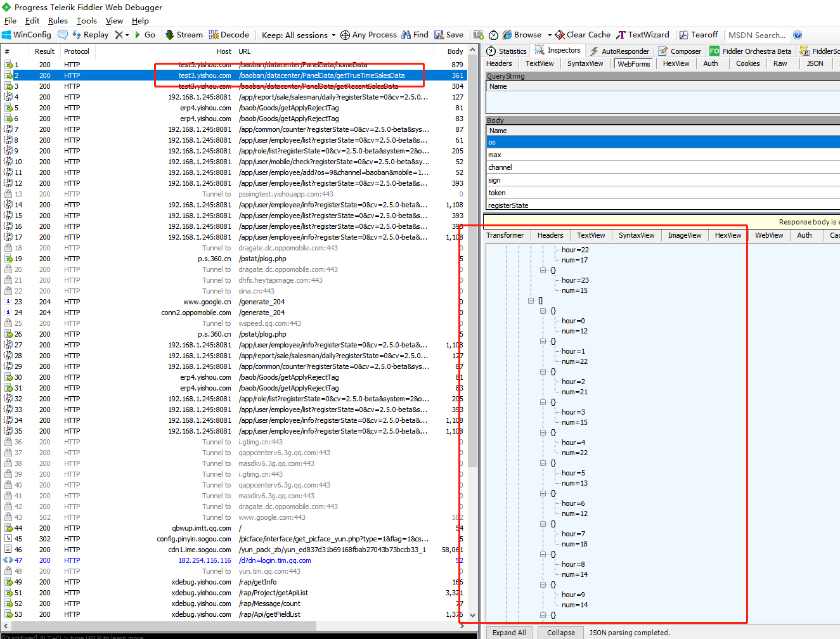Image resolution: width=840 pixels, height=639 pixels.
Task: Select the request Raw tab
Action: pyautogui.click(x=780, y=63)
